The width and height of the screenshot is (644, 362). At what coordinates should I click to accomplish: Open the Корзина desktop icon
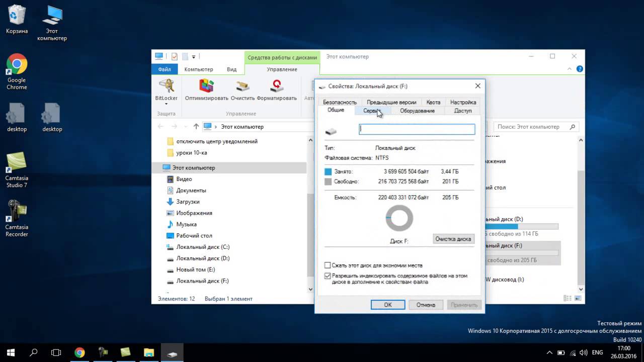click(17, 20)
